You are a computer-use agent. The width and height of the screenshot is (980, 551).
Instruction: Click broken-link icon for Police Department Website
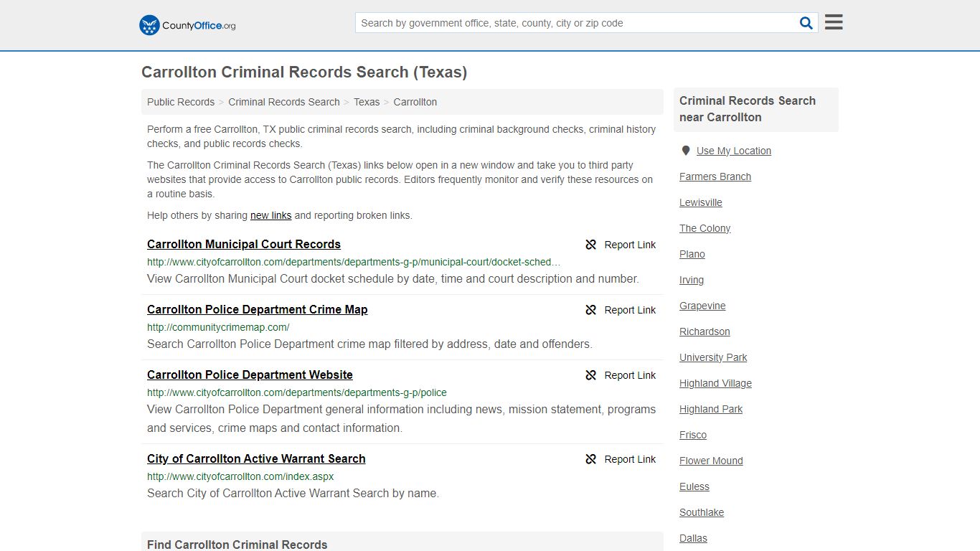pos(591,375)
